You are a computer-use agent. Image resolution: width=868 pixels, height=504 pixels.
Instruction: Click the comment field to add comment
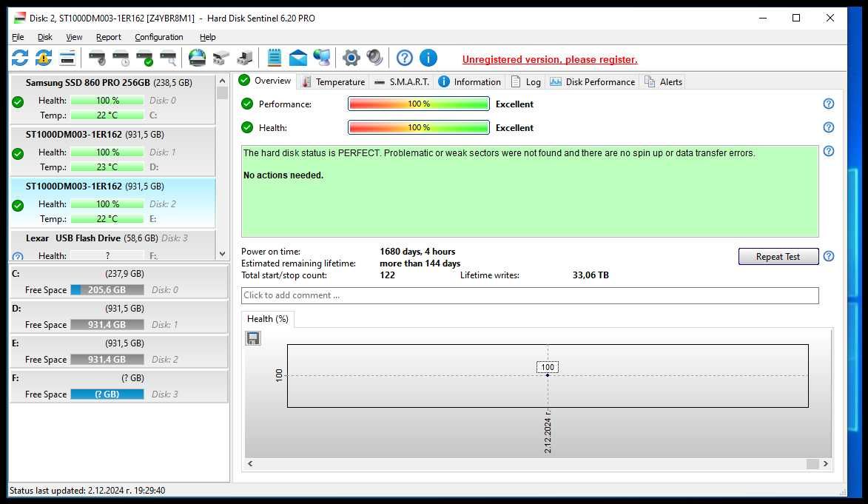click(x=530, y=295)
